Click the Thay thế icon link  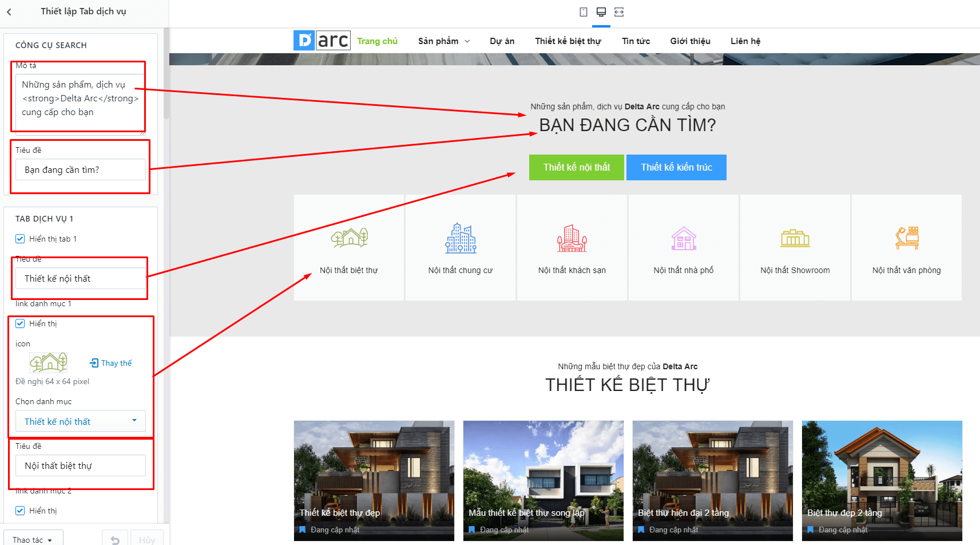pos(111,363)
